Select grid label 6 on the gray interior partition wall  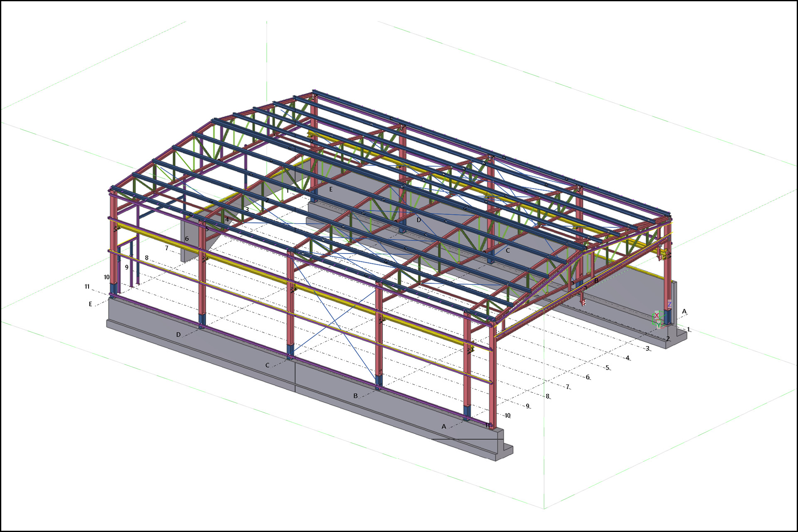point(187,239)
